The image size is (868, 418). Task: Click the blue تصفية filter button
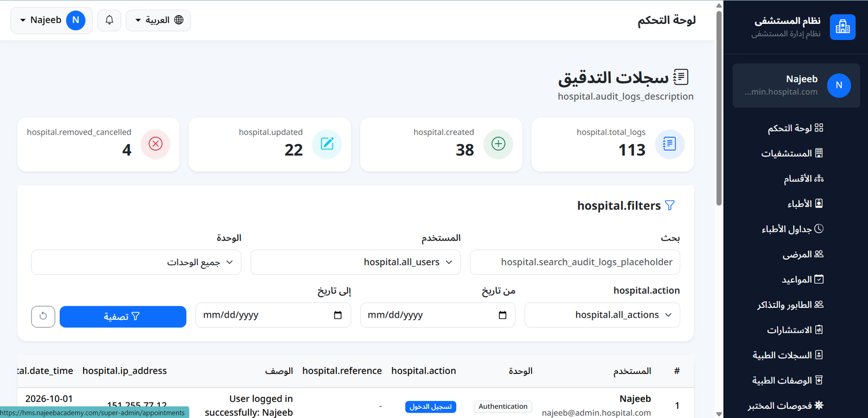[123, 317]
